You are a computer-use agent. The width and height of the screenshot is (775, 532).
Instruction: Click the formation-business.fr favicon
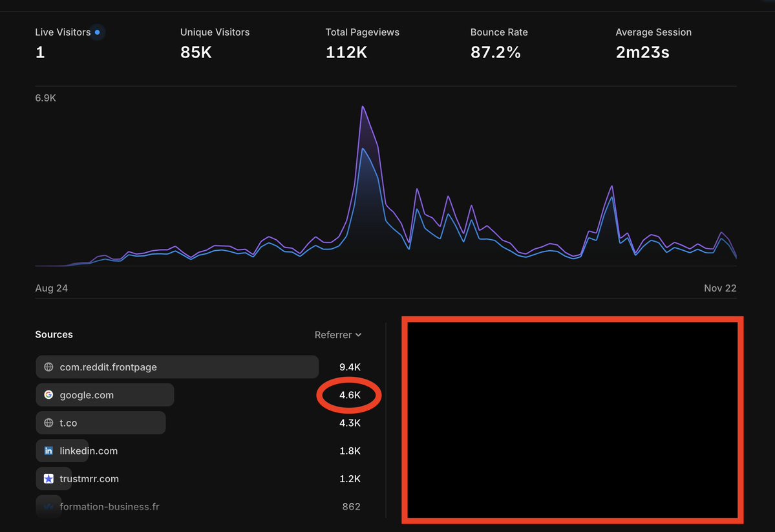coord(48,507)
